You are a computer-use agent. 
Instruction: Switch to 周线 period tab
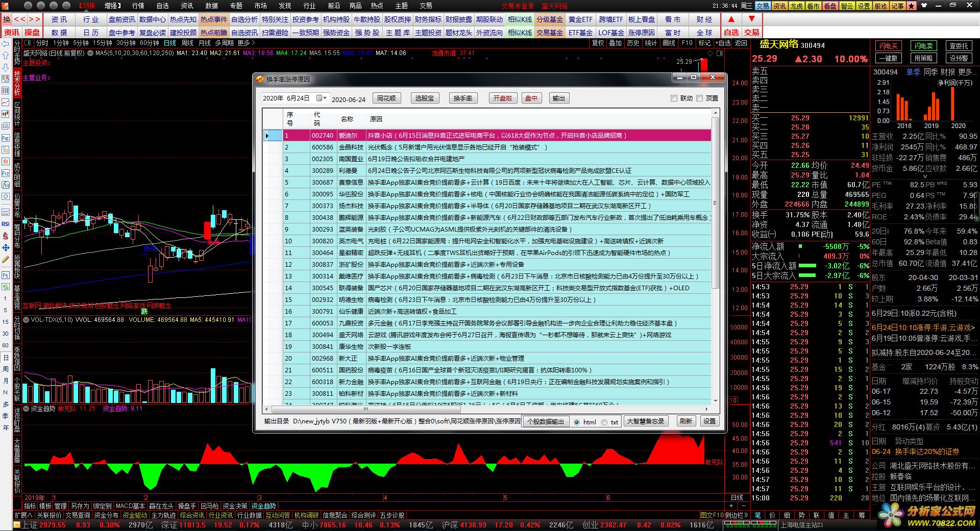(187, 43)
